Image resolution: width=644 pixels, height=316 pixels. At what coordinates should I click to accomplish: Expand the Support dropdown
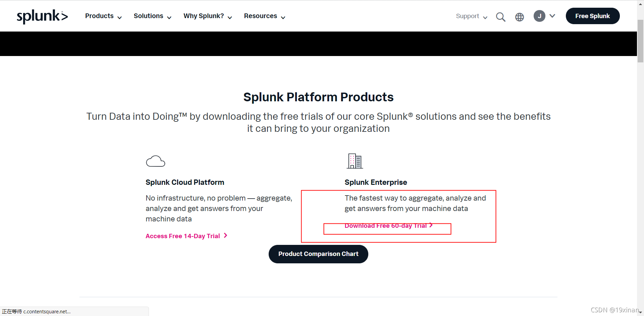[472, 16]
